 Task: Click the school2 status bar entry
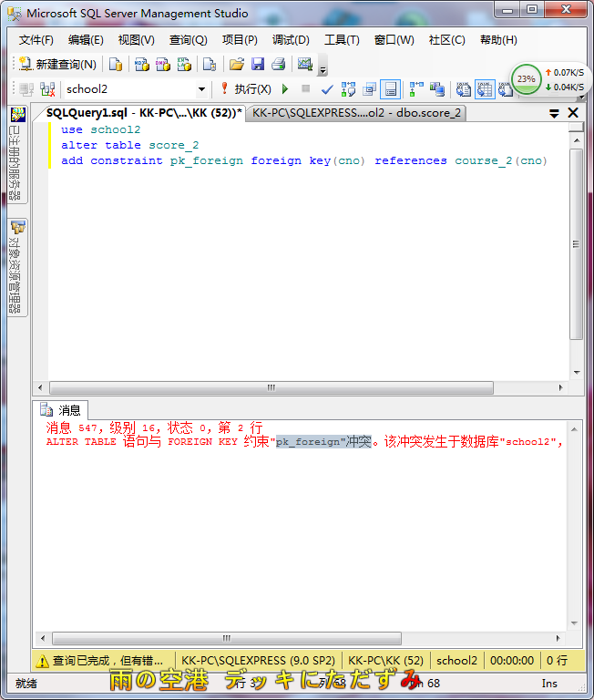point(456,660)
